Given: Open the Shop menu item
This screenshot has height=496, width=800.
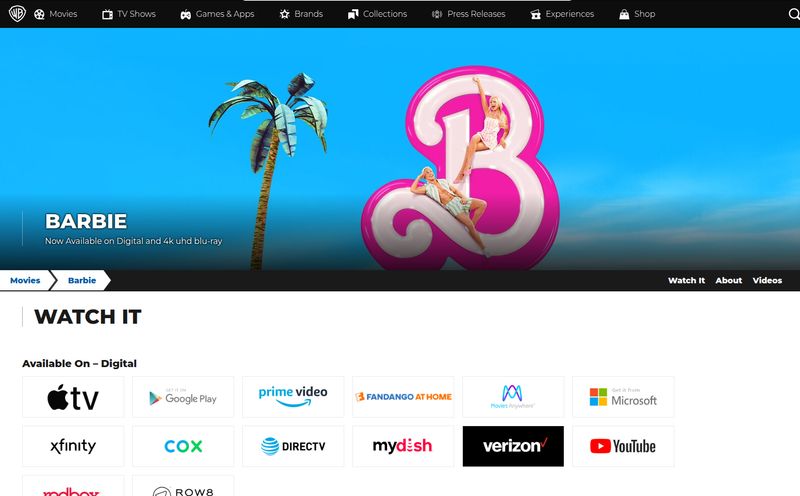Looking at the screenshot, I should [x=644, y=14].
